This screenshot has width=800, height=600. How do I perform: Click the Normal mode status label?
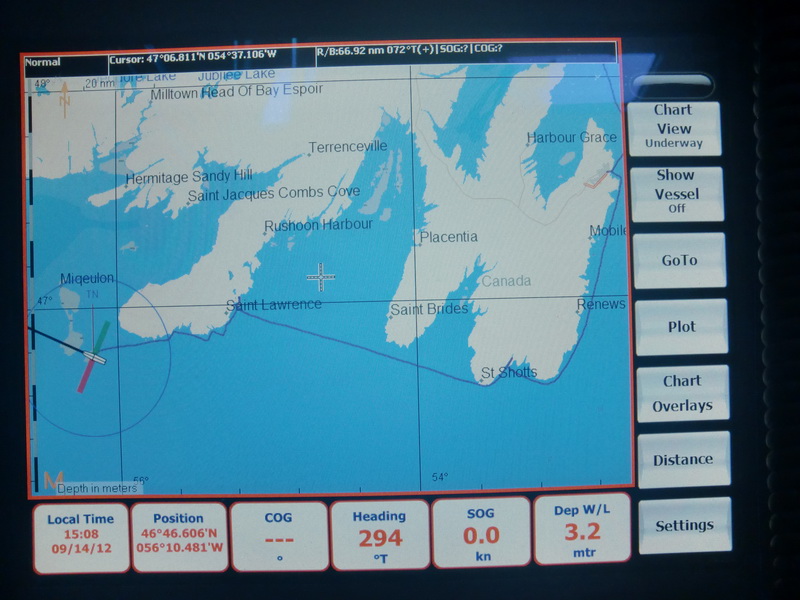(43, 61)
